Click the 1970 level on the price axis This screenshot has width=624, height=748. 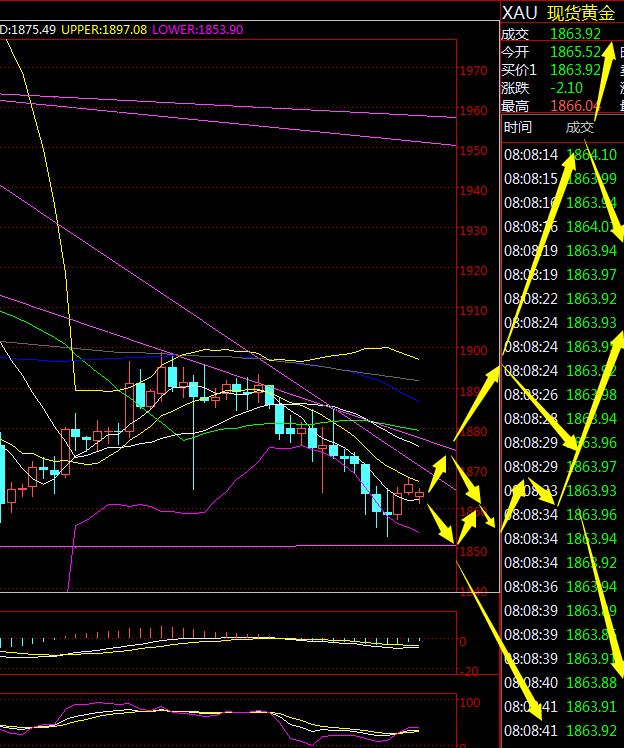pyautogui.click(x=473, y=71)
